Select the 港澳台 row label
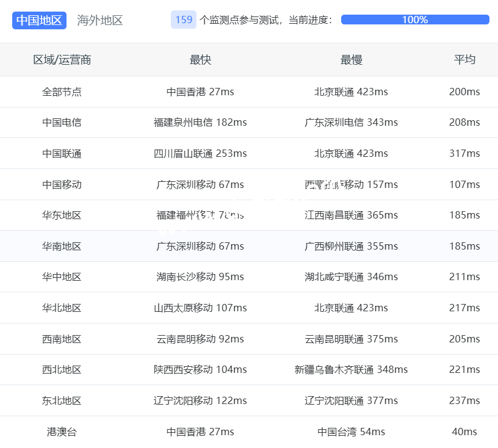Screen dimensions: 498x448 62,432
